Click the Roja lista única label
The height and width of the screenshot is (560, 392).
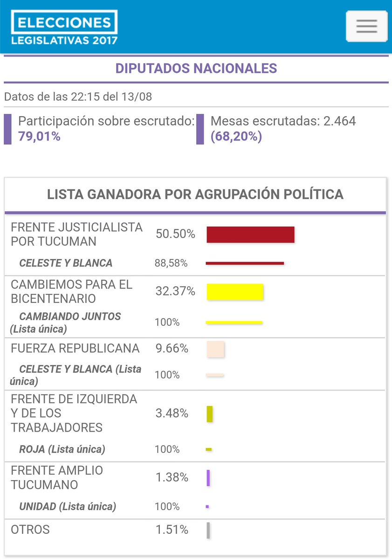click(62, 449)
